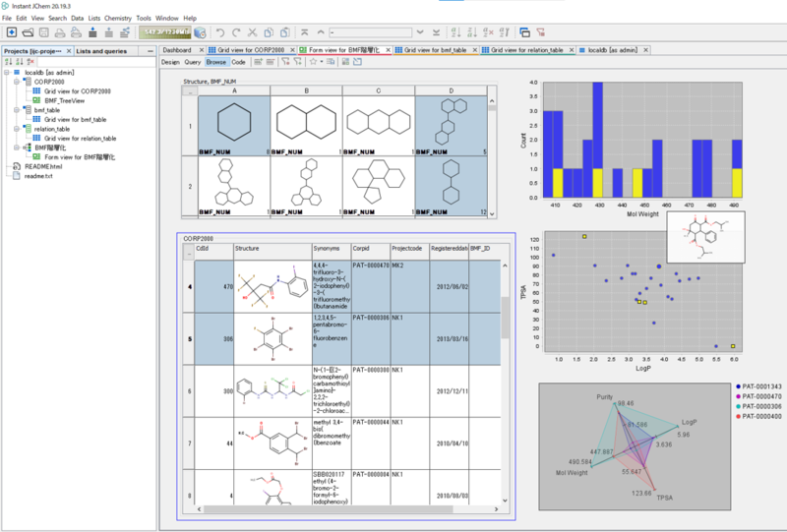Click the Synonyms column header
The width and height of the screenshot is (787, 532).
pos(330,250)
